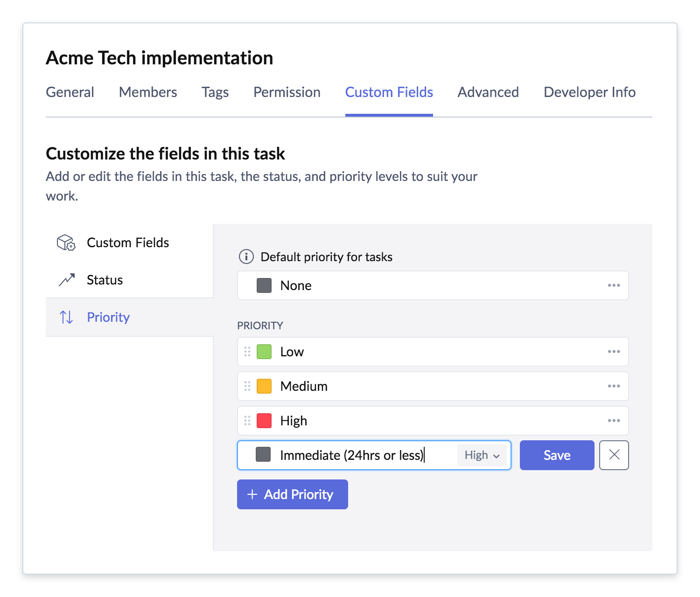Click the Add Priority button
Screen dimensions: 700x597
[293, 494]
